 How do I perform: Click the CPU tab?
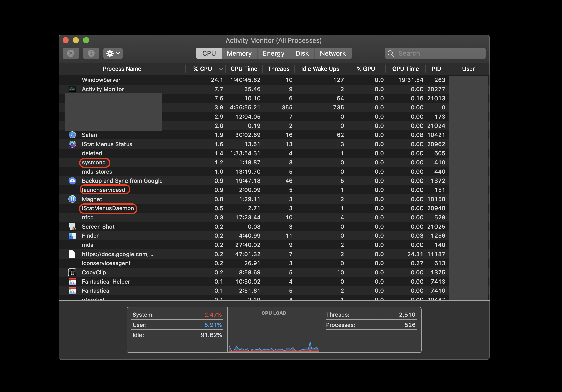[209, 53]
